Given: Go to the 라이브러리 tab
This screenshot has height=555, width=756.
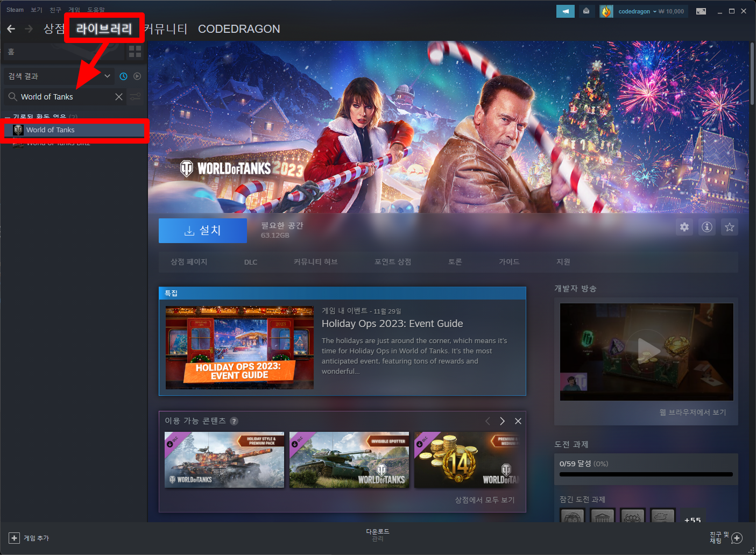Looking at the screenshot, I should pos(104,29).
